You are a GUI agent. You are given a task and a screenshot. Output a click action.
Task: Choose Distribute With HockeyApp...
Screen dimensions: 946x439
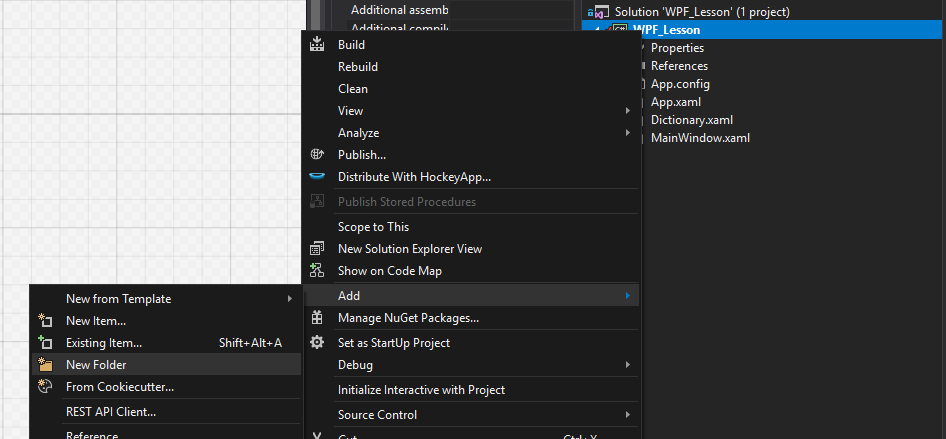(x=471, y=177)
